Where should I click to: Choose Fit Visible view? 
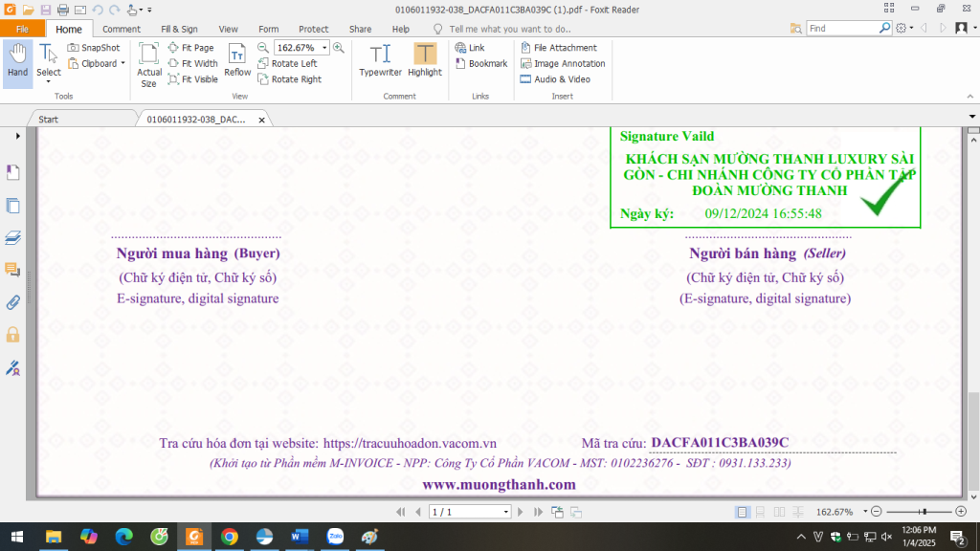(193, 79)
